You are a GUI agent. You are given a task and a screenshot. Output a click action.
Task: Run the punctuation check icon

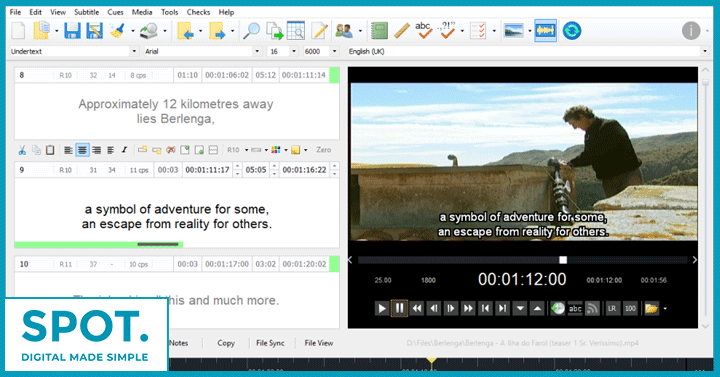pos(446,31)
